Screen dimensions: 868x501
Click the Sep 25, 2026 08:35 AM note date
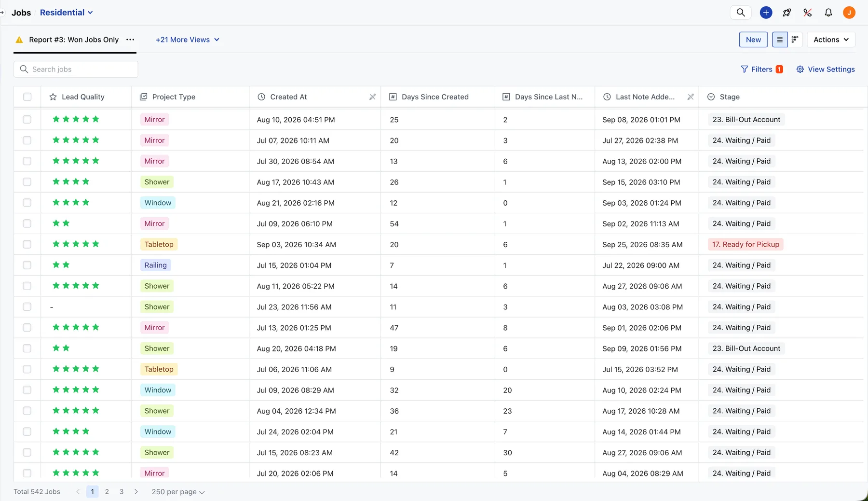point(642,244)
